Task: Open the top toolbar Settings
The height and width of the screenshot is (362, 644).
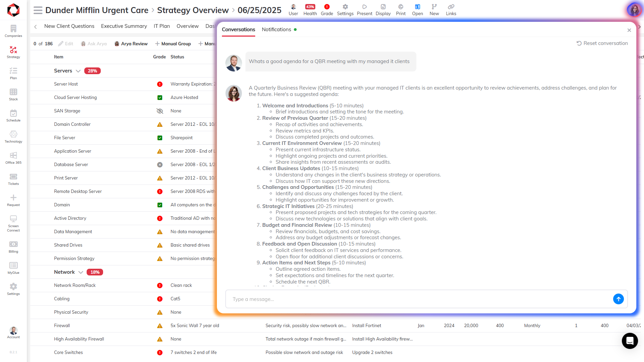Action: click(345, 10)
